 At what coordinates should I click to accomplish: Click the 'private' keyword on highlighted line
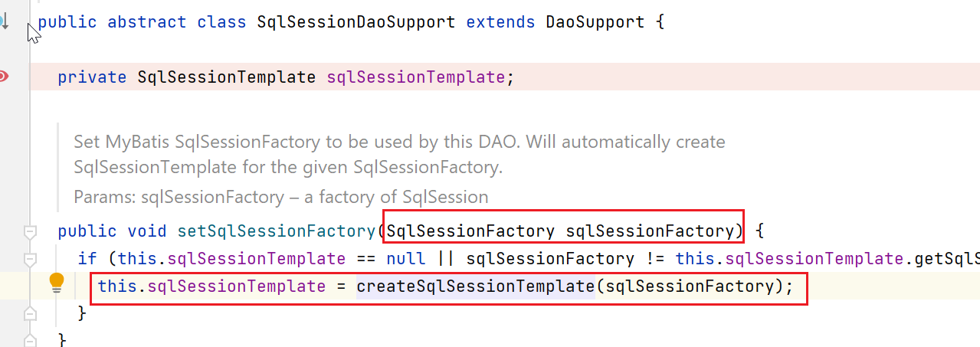point(92,77)
